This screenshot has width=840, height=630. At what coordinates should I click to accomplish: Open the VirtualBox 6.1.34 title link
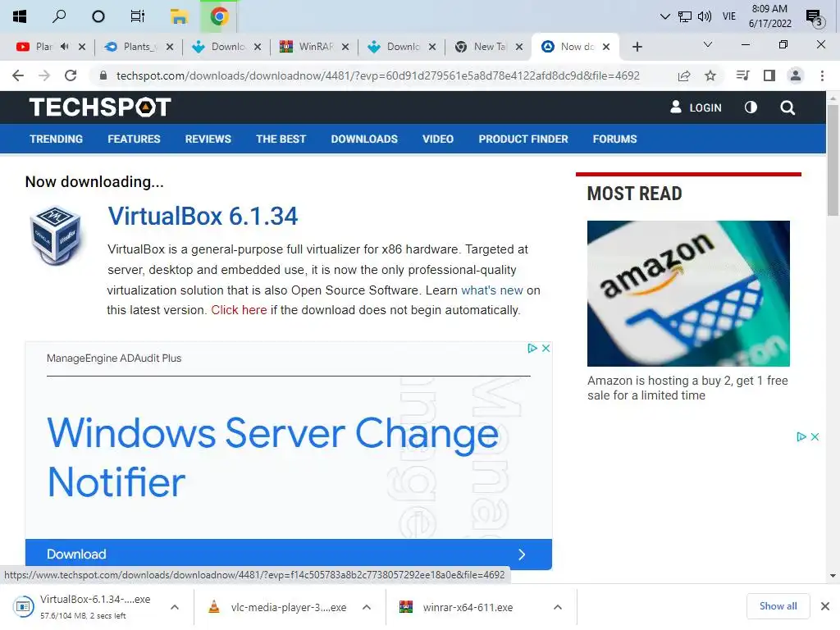[x=203, y=217]
